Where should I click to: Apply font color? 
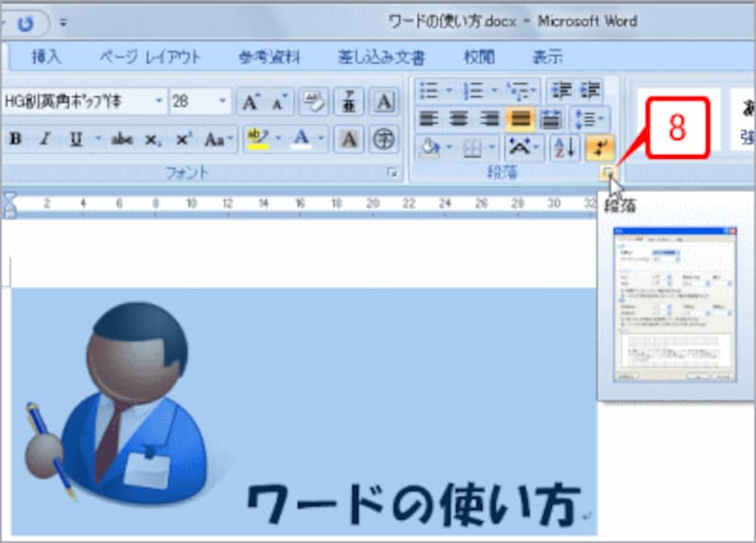click(301, 139)
